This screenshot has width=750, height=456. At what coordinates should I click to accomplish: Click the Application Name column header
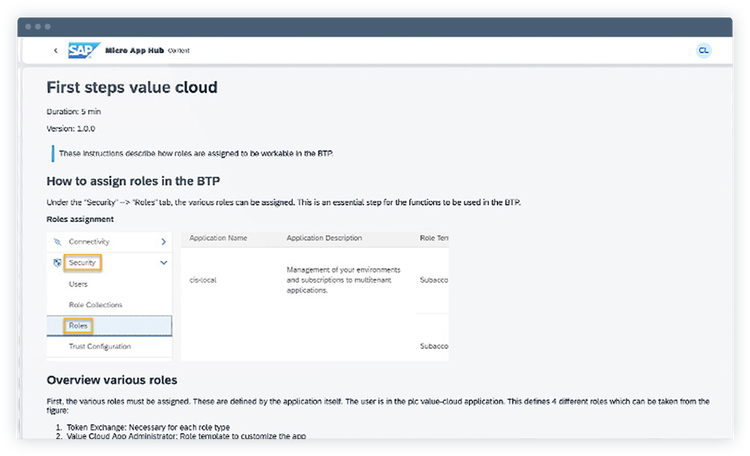coord(218,238)
